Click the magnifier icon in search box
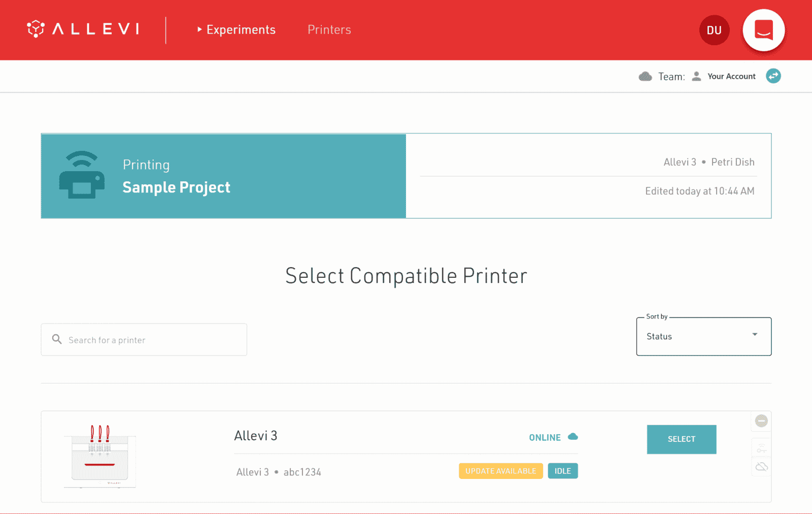 57,339
